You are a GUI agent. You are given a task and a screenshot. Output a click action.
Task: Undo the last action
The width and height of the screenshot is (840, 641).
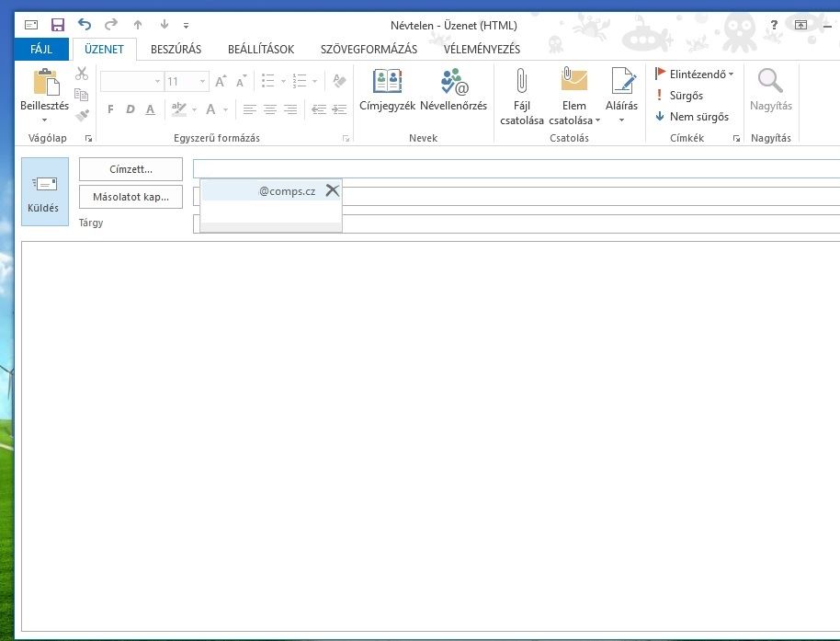[x=85, y=24]
